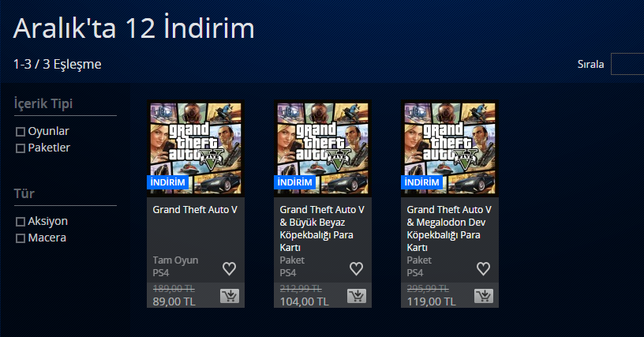The width and height of the screenshot is (644, 337).
Task: Add 119,00 TL Megalodon bundle to cart
Action: (x=484, y=295)
